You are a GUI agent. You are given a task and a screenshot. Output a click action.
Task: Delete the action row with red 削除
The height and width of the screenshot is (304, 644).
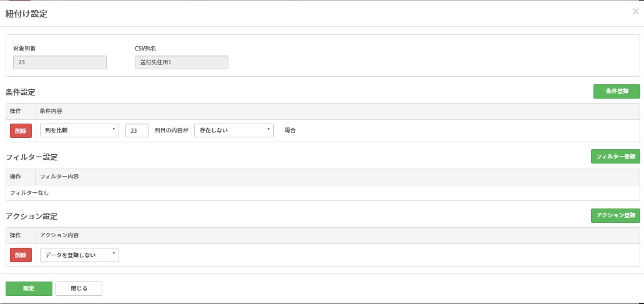(x=21, y=255)
